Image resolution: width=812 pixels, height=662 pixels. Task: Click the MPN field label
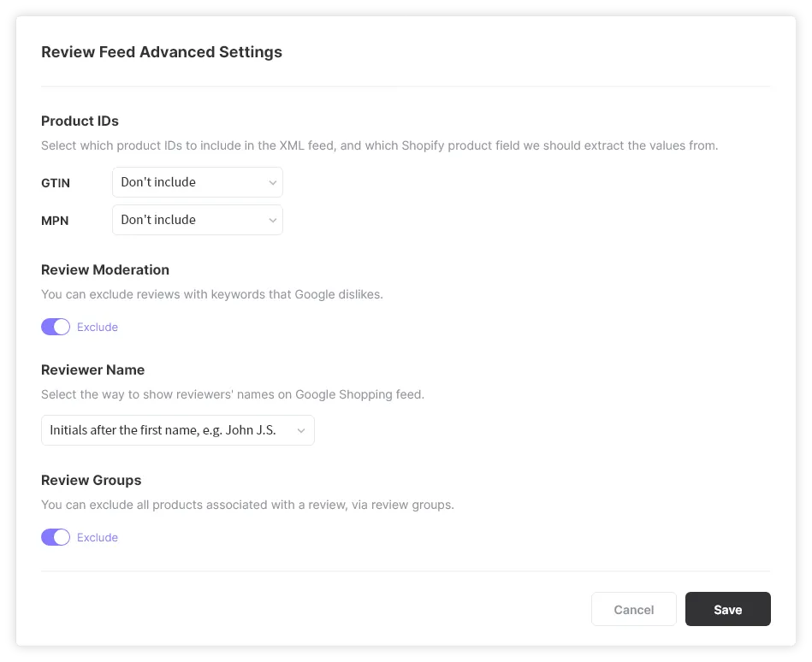tap(55, 221)
